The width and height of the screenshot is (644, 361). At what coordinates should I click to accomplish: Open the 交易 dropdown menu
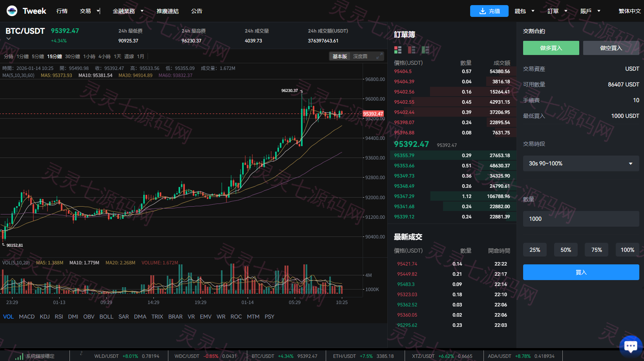tap(89, 11)
